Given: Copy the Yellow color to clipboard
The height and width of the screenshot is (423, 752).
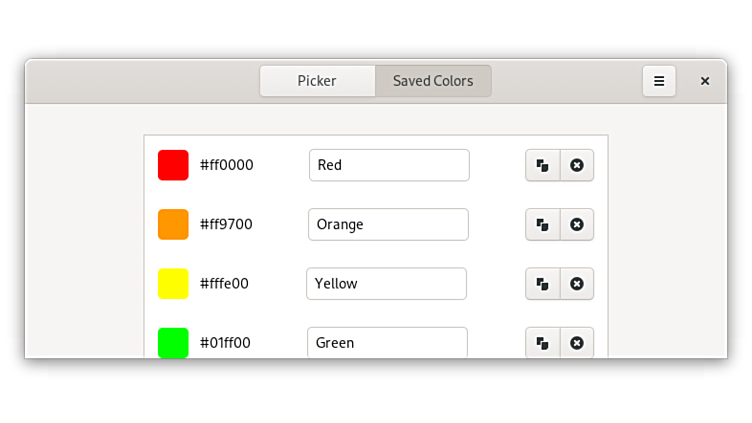Looking at the screenshot, I should pos(542,284).
